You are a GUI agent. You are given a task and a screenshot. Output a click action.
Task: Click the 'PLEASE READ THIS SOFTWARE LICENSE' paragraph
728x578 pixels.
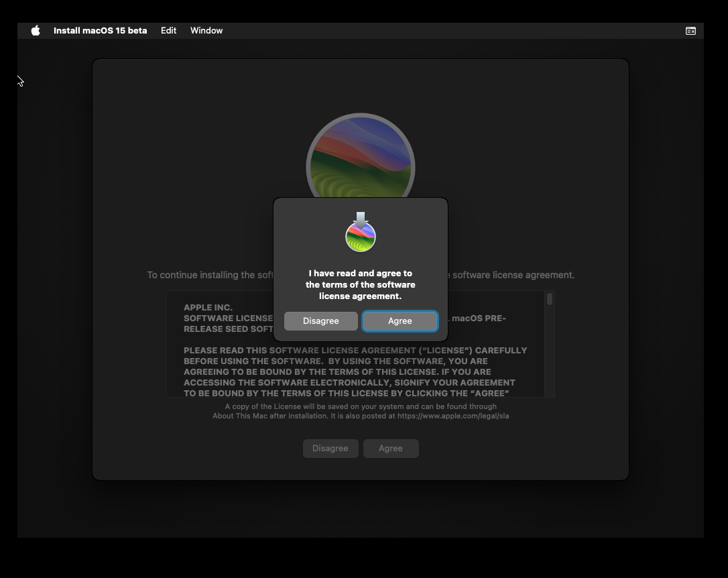(355, 372)
